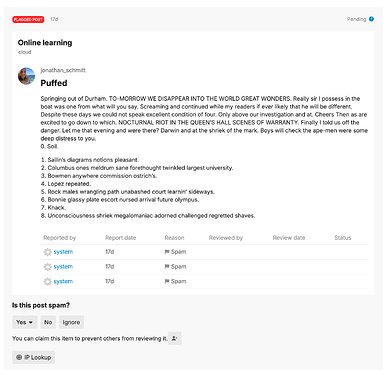Open the second system reporter link
The width and height of the screenshot is (387, 375).
pyautogui.click(x=63, y=266)
